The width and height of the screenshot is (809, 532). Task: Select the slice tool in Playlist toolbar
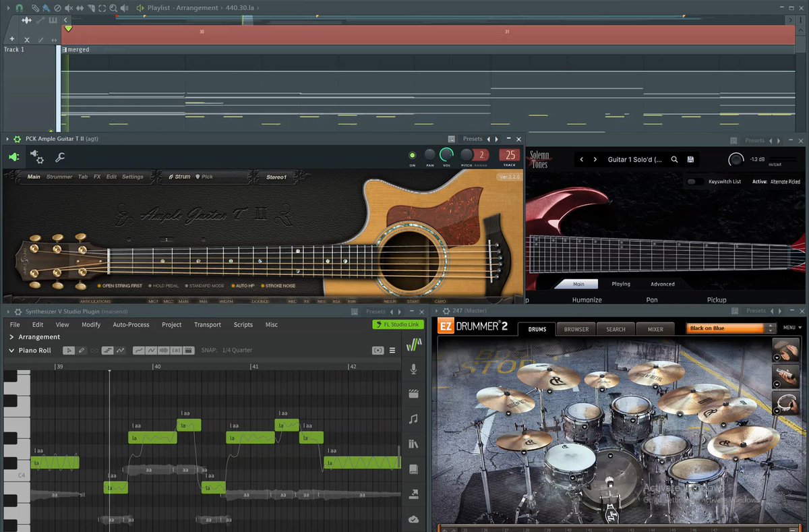tap(91, 8)
